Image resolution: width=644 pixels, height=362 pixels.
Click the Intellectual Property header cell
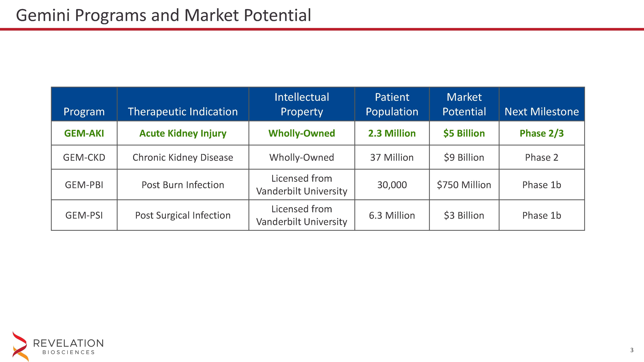click(x=302, y=104)
